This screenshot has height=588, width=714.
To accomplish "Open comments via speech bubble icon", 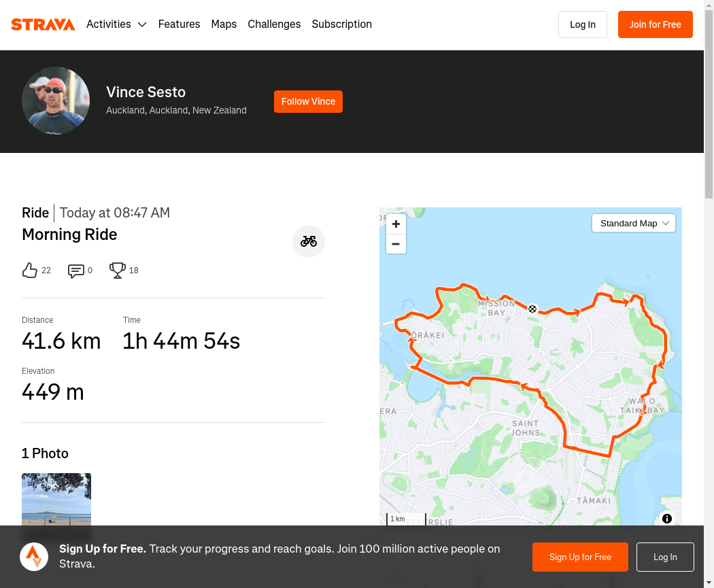I will (75, 271).
